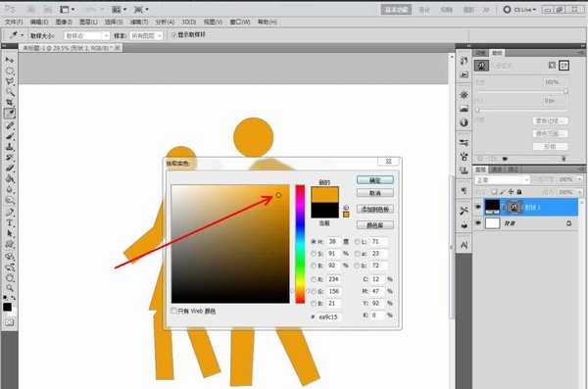
Task: Open the 3D menu
Action: [x=188, y=23]
